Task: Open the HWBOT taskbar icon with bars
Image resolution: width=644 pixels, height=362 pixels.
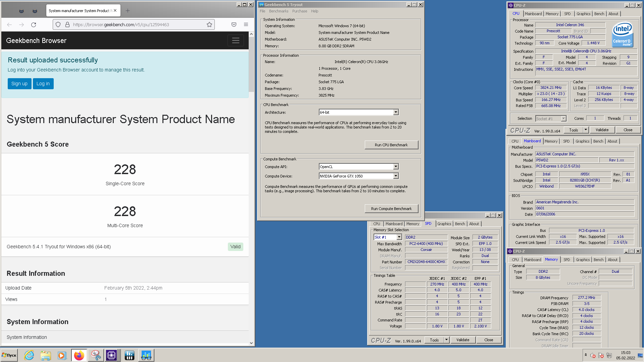Action: (129, 355)
